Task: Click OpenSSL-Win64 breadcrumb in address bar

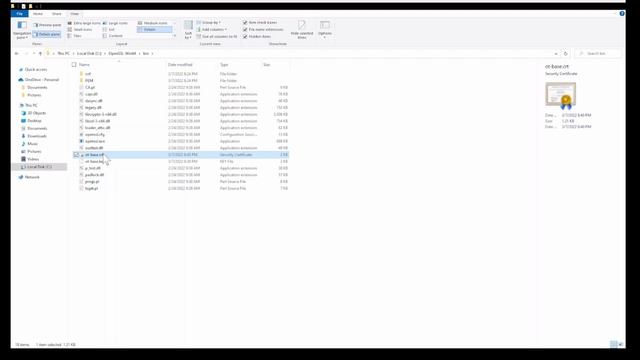Action: (122, 53)
